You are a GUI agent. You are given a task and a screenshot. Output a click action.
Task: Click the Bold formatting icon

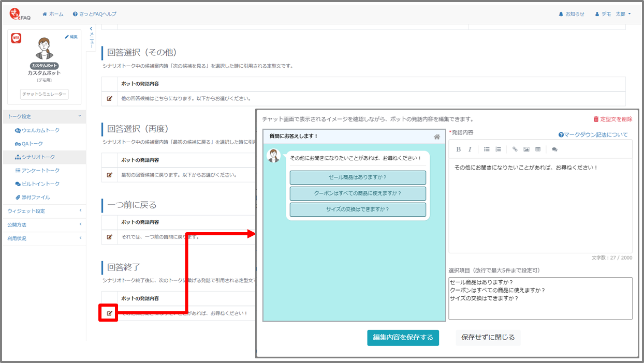[458, 149]
